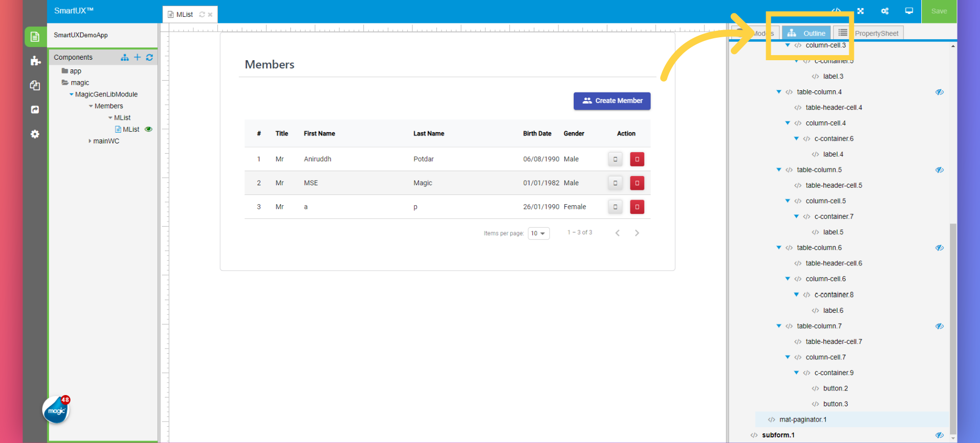Toggle the green eye next to MList
The height and width of the screenshot is (443, 980).
click(x=149, y=130)
